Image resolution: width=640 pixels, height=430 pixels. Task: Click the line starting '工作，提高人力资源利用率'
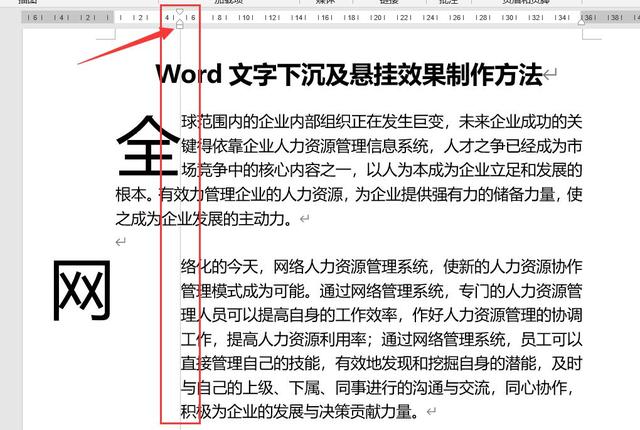[x=382, y=339]
